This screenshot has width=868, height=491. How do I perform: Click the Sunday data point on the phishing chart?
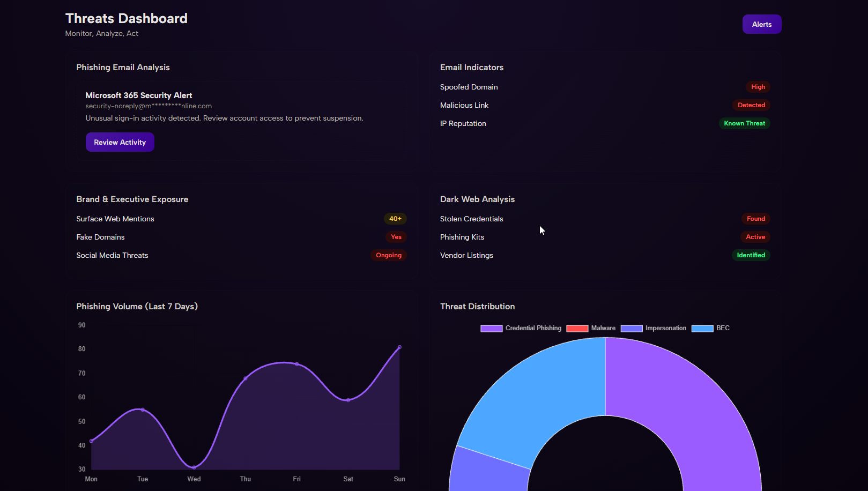point(399,347)
